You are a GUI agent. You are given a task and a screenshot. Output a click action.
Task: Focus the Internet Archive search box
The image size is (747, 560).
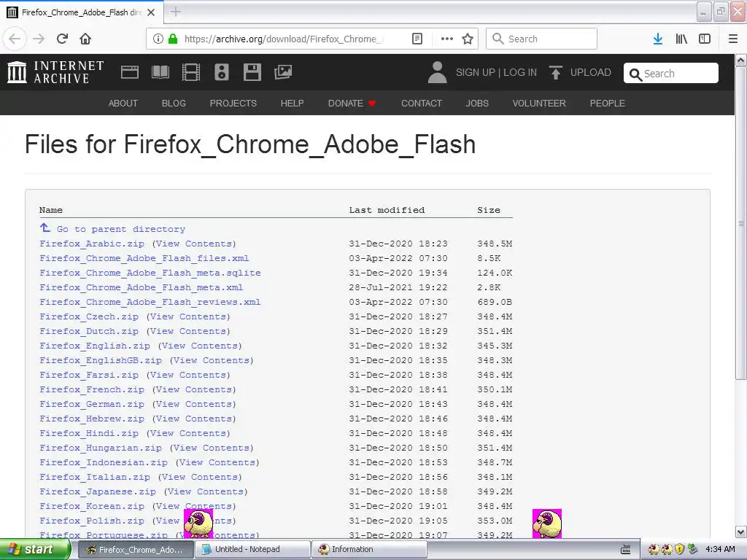671,74
